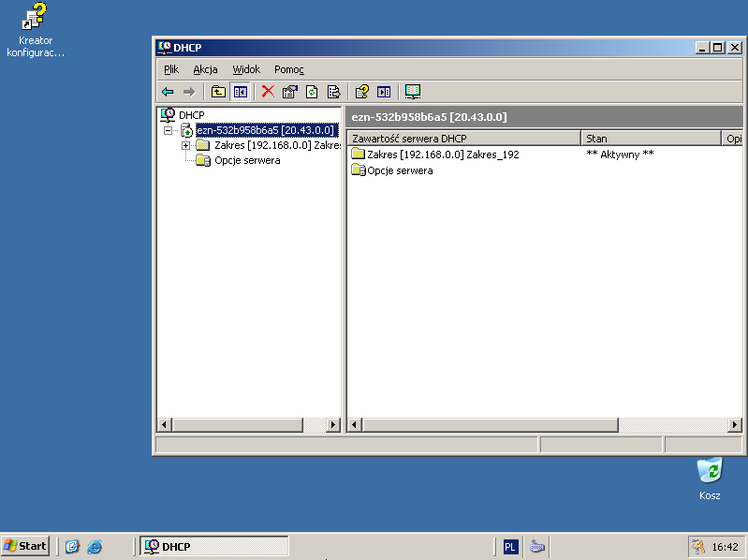Click the Up one level folder icon
This screenshot has width=748, height=560.
(x=218, y=92)
